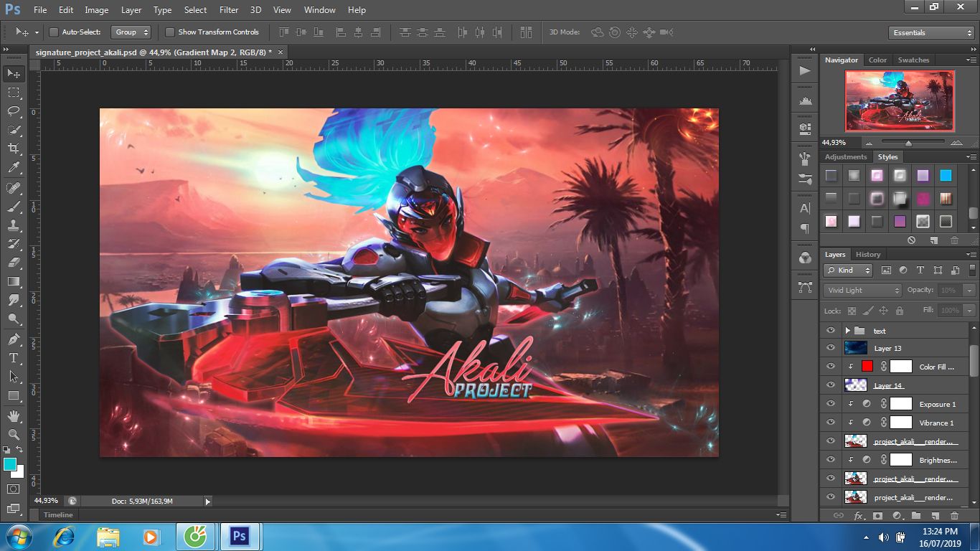Select the Eraser tool
Screen dimensions: 980x551
(x=14, y=263)
